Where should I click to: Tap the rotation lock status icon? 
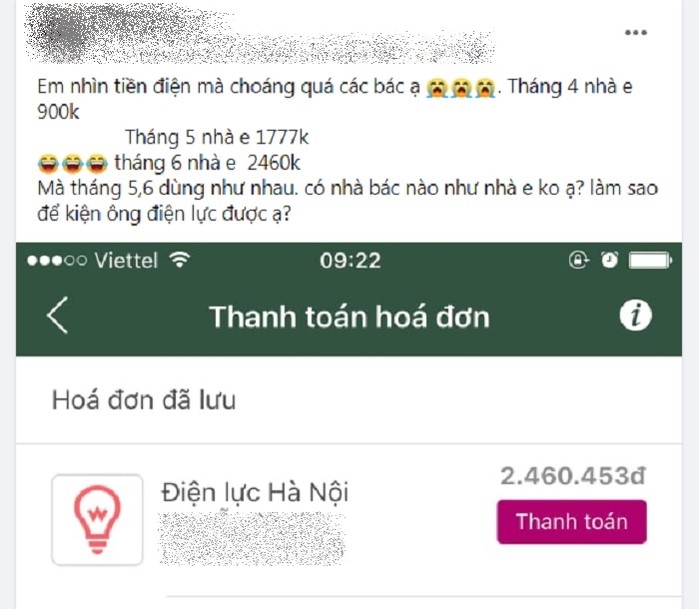579,259
